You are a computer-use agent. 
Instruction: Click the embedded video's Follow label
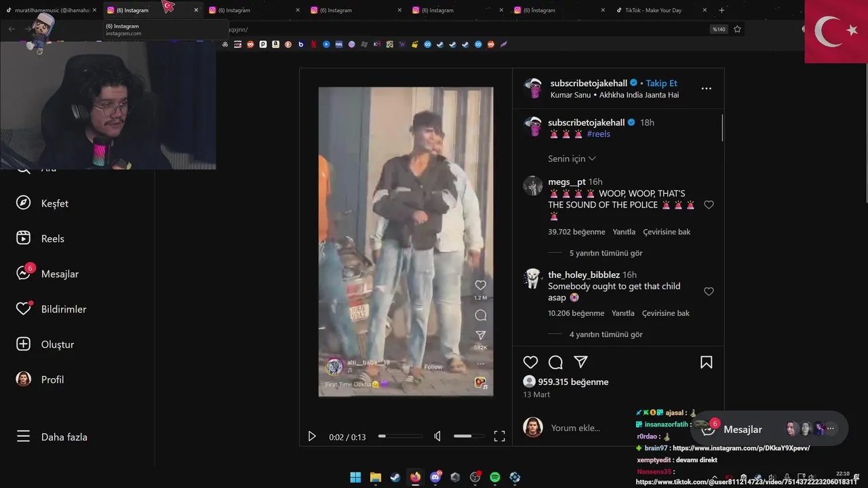click(433, 367)
